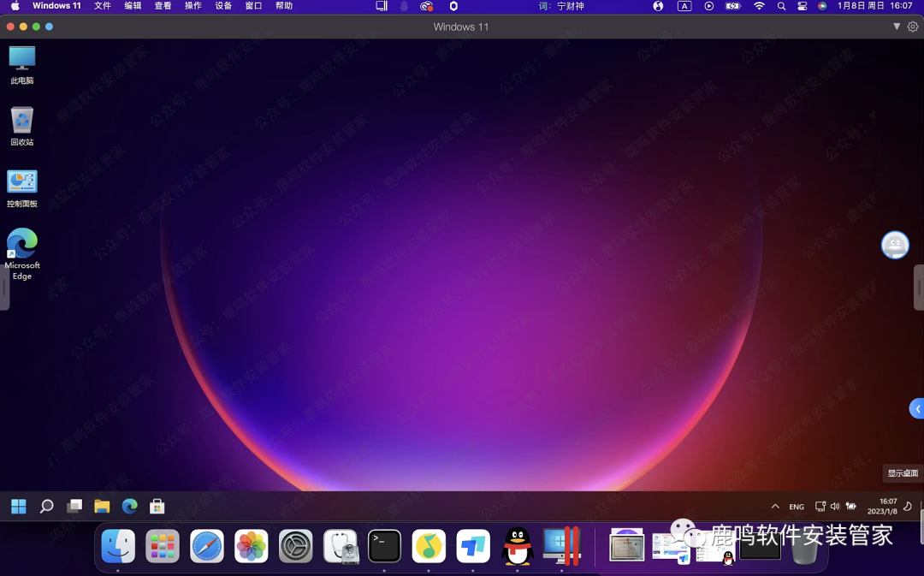Open Task View on the taskbar
Screen dimensions: 924x576
tap(74, 507)
